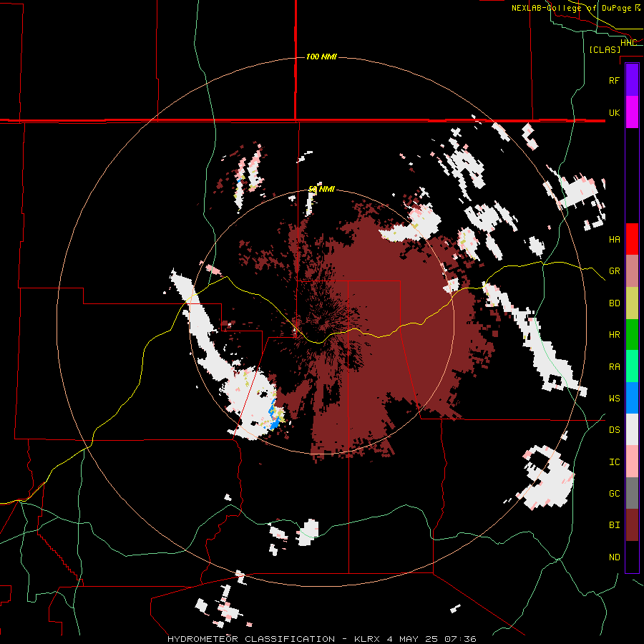The height and width of the screenshot is (644, 644).
Task: Click the IC pink legend color
Action: (632, 462)
